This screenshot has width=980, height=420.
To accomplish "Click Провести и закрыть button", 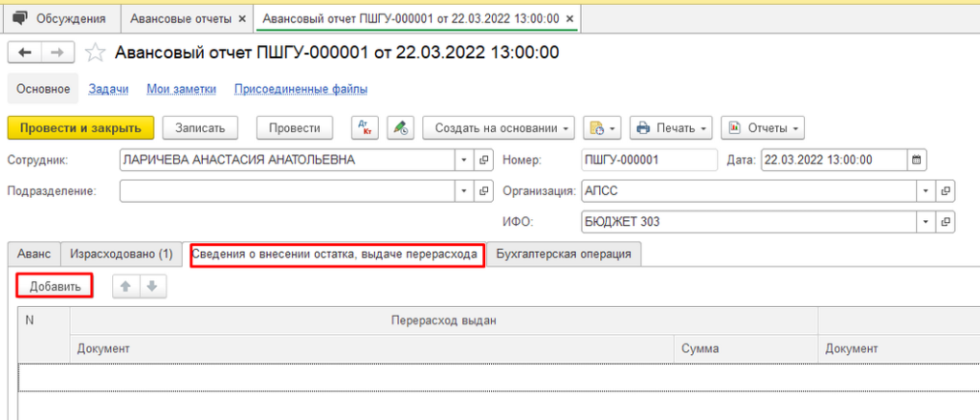I will 80,127.
